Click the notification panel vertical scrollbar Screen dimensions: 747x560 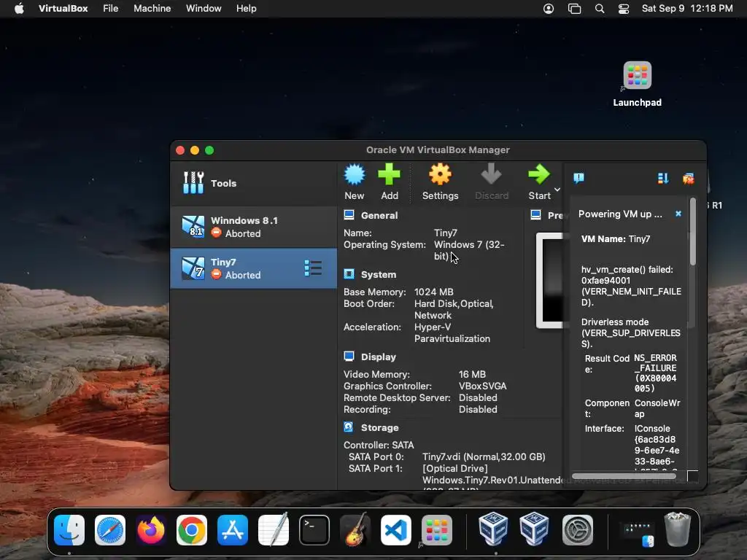[x=693, y=233]
